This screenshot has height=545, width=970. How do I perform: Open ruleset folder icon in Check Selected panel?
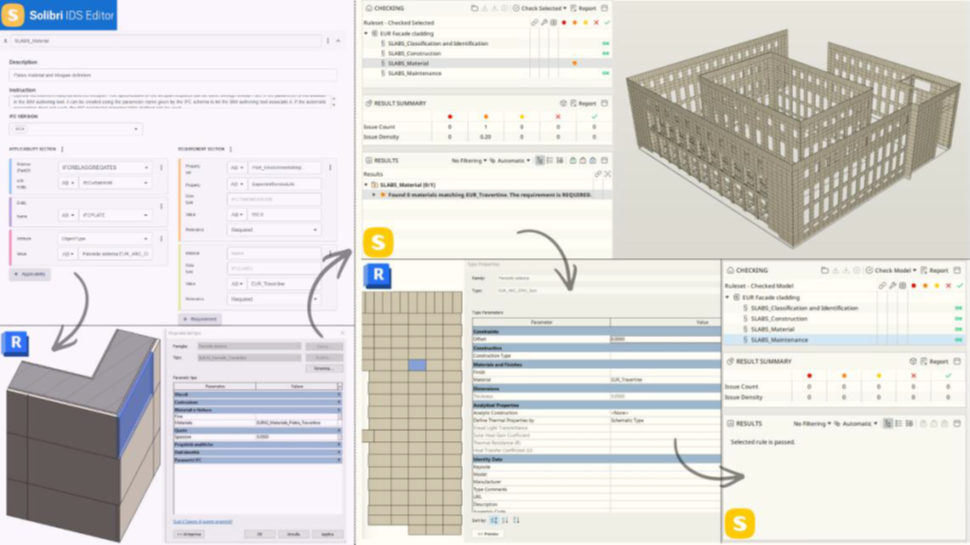(474, 8)
